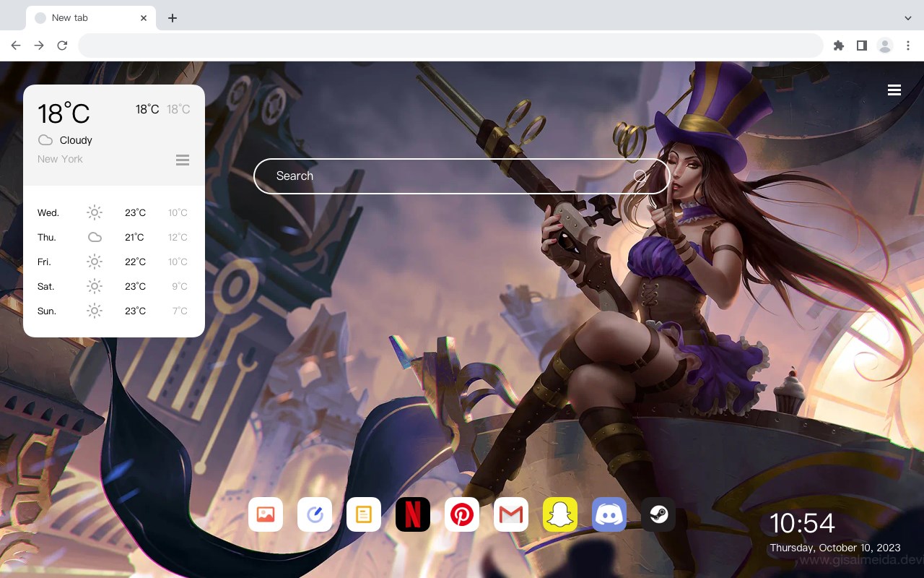Toggle the Chrome side panel
This screenshot has height=578, width=924.
pos(861,46)
